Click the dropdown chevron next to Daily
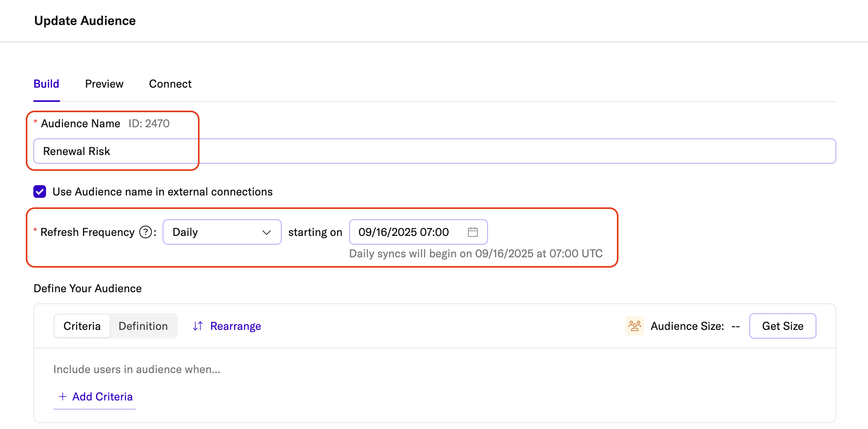Image resolution: width=868 pixels, height=429 pixels. pyautogui.click(x=267, y=232)
